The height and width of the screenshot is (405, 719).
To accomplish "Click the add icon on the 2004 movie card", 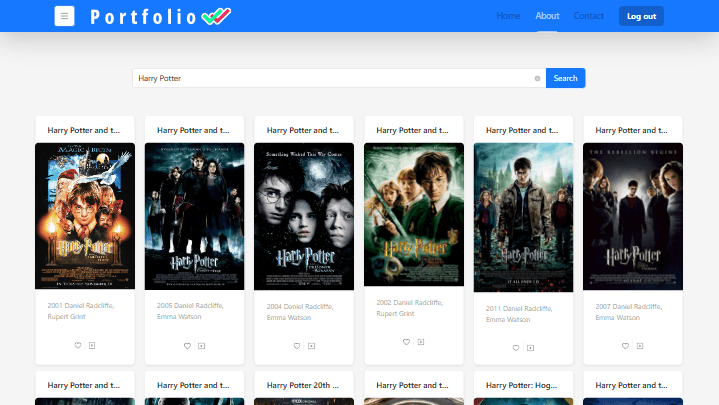I will tap(311, 346).
